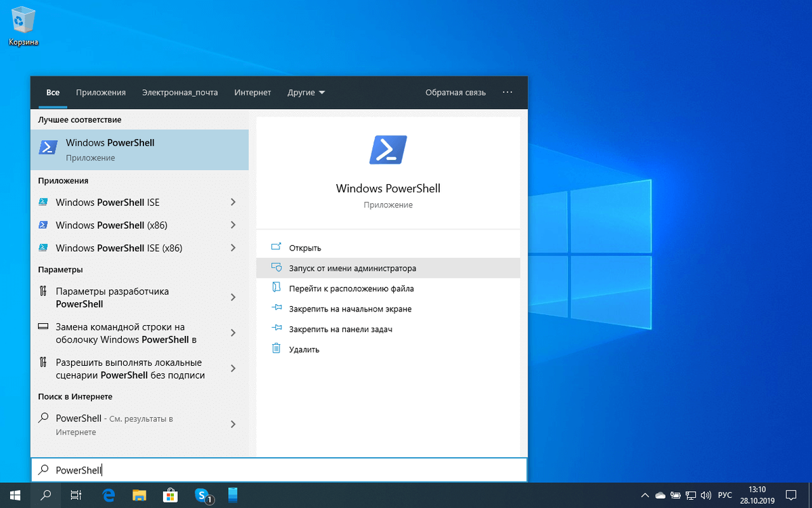
Task: Click the magnifier icon inside search box
Action: (x=43, y=469)
